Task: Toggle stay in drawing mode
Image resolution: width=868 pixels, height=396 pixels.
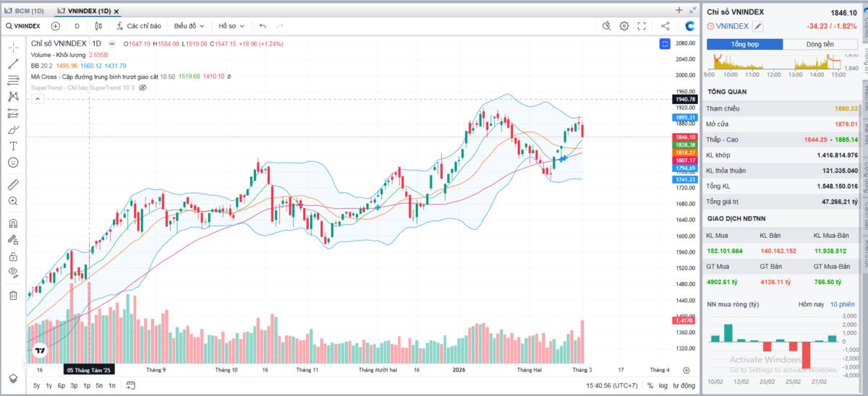Action: tap(13, 239)
